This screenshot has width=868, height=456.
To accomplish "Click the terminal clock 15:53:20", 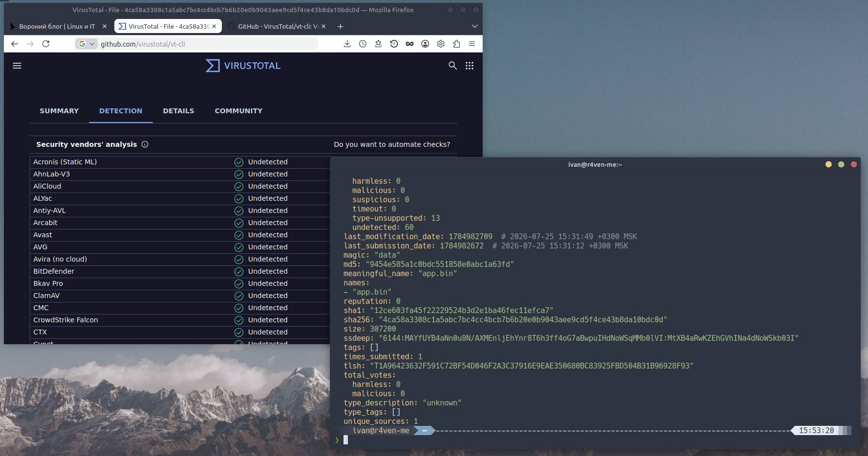I will tap(816, 430).
